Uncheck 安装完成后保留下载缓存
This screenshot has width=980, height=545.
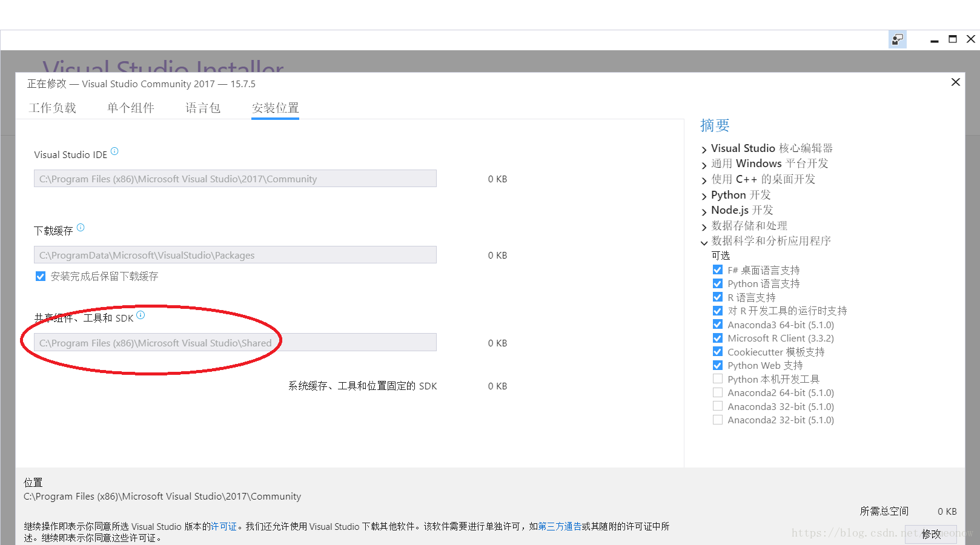pos(41,276)
